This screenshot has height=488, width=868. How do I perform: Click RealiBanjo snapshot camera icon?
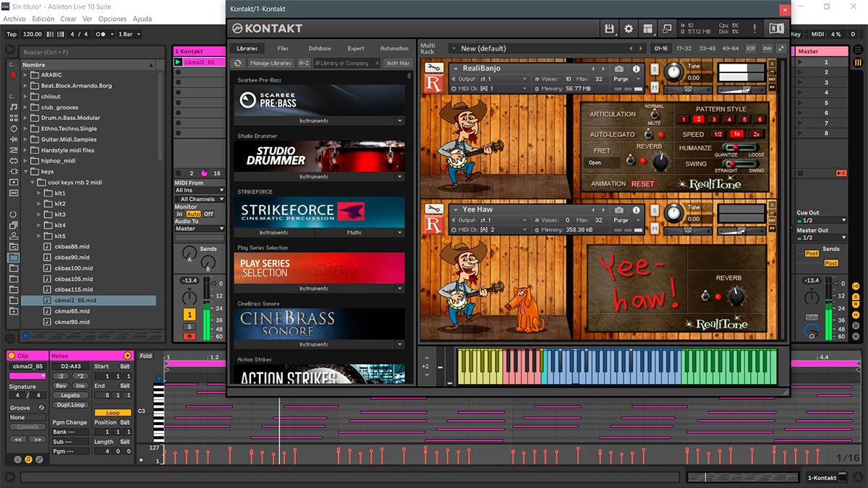(618, 69)
